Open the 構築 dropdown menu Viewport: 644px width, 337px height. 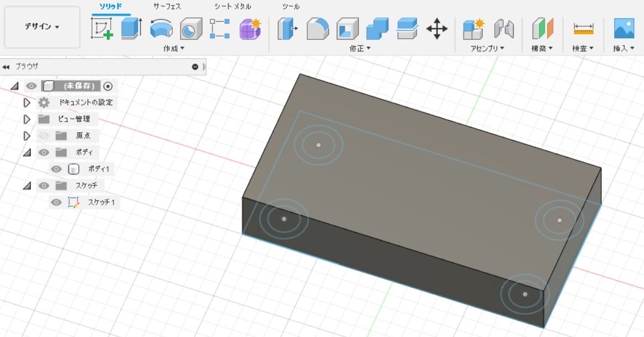coord(542,48)
